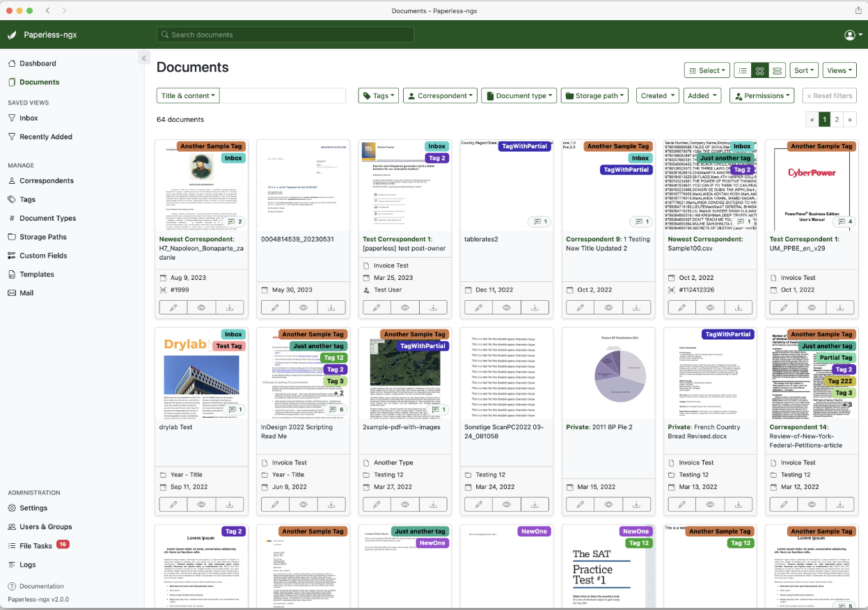Navigate back with the title bar arrow

pyautogui.click(x=48, y=10)
